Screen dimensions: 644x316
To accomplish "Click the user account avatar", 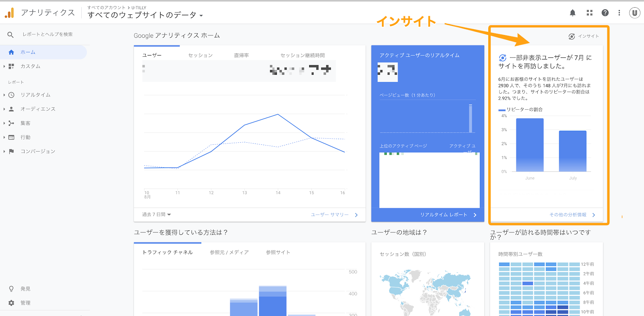I will (x=635, y=13).
